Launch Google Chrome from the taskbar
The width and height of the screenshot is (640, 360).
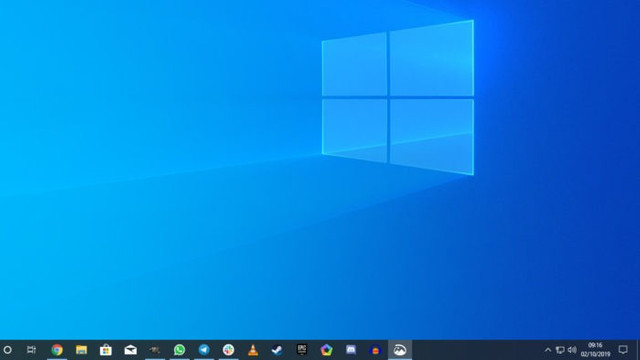(x=57, y=350)
